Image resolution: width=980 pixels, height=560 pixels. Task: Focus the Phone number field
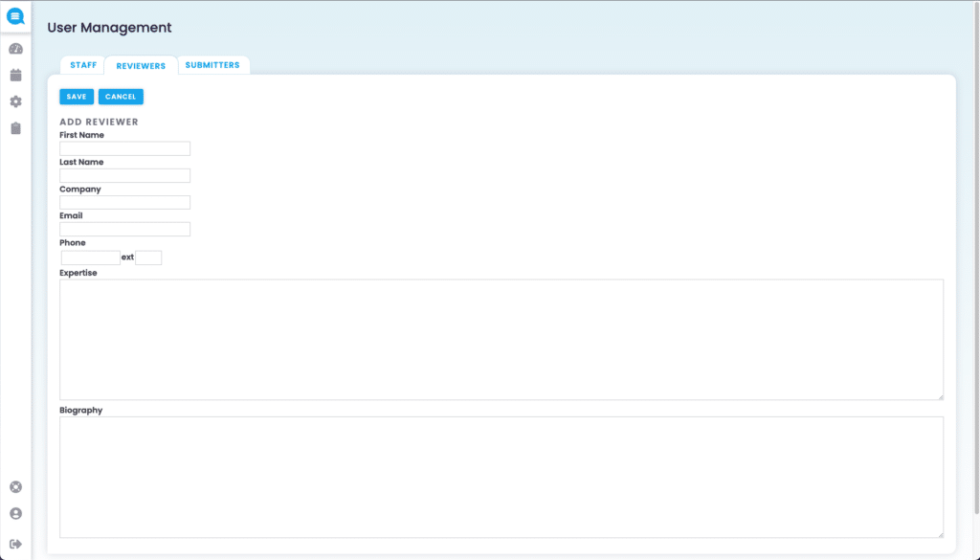[91, 258]
